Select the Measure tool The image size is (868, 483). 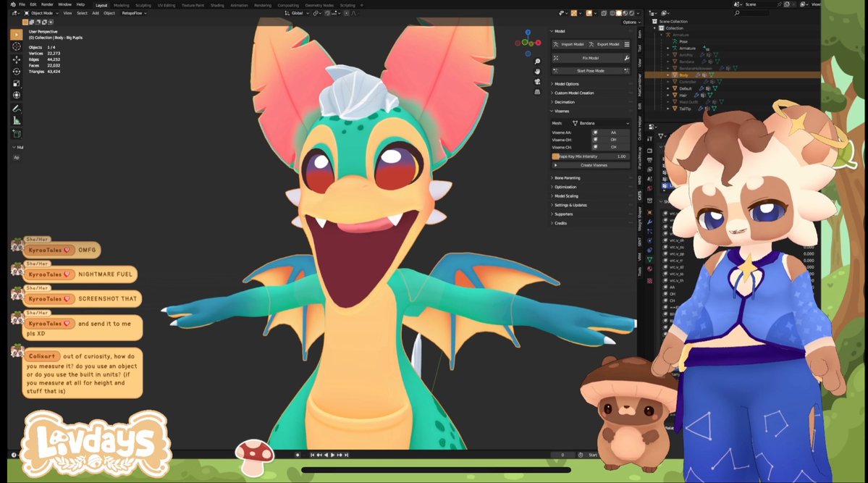coord(16,121)
